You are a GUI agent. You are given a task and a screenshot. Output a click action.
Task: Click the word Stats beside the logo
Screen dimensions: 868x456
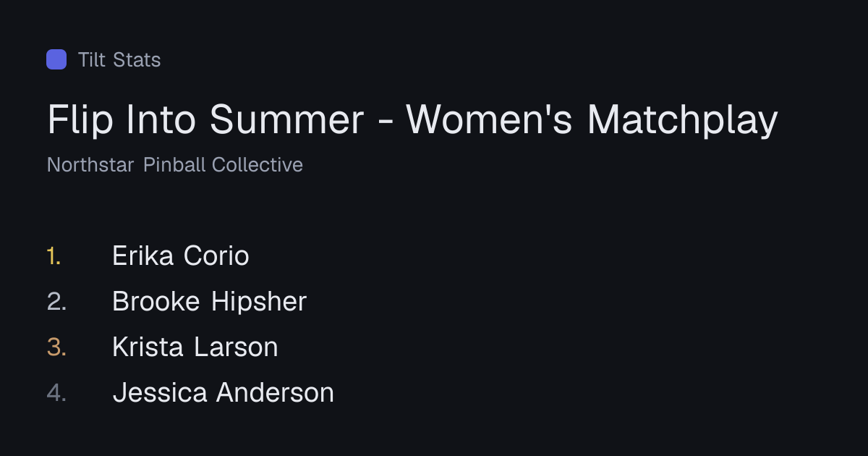click(137, 59)
